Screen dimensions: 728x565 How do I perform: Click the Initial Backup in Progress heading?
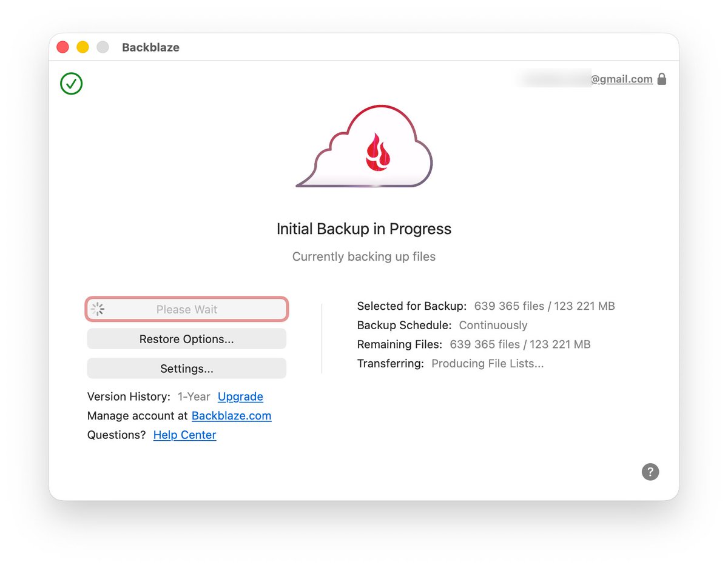click(x=364, y=229)
